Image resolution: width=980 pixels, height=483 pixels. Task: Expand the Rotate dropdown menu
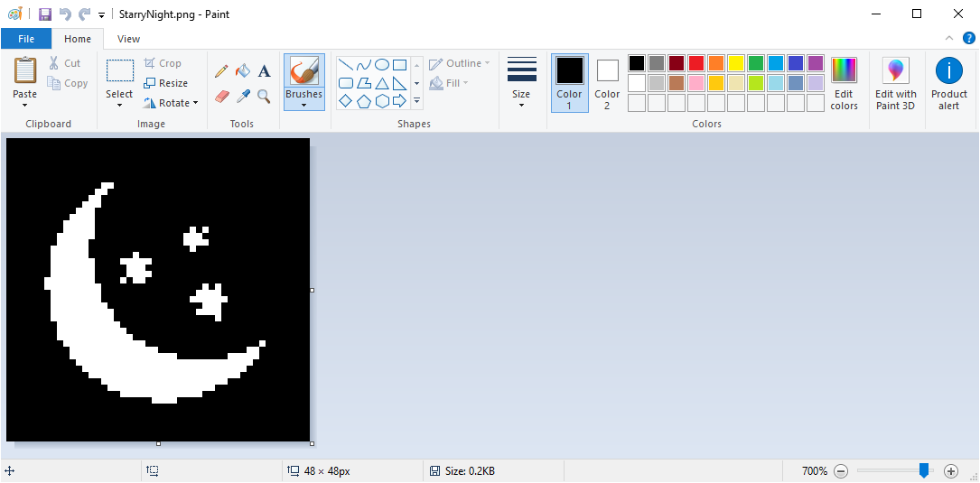[x=196, y=103]
